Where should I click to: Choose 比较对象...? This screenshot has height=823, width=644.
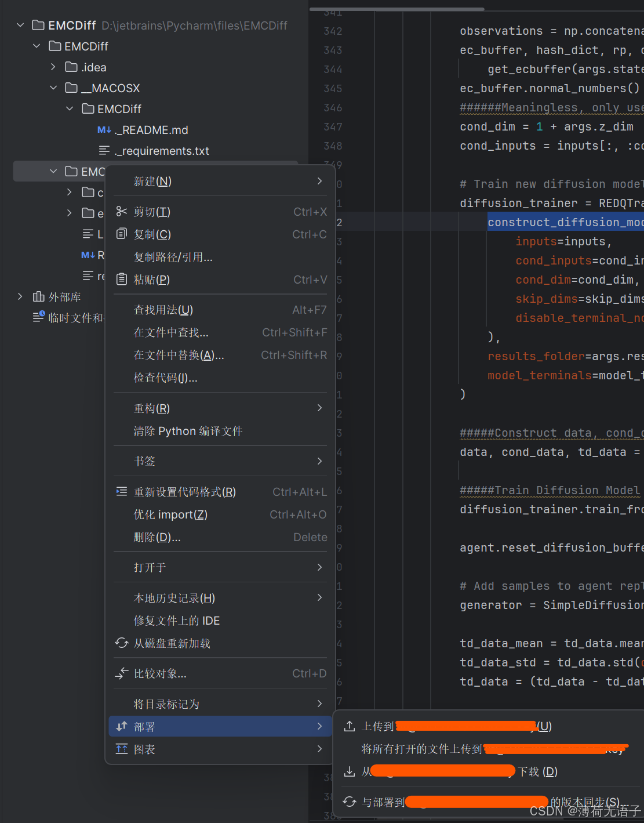tap(220, 673)
